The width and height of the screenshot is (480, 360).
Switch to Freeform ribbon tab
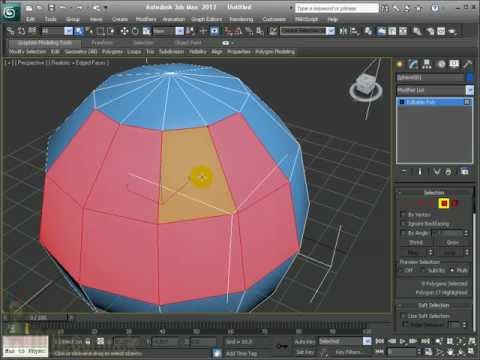tap(102, 43)
